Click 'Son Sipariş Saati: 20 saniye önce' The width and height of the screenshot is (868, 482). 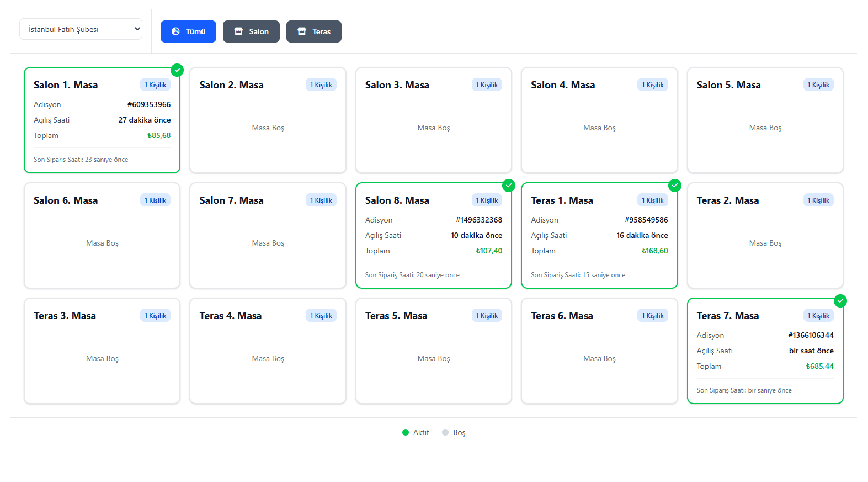coord(412,275)
